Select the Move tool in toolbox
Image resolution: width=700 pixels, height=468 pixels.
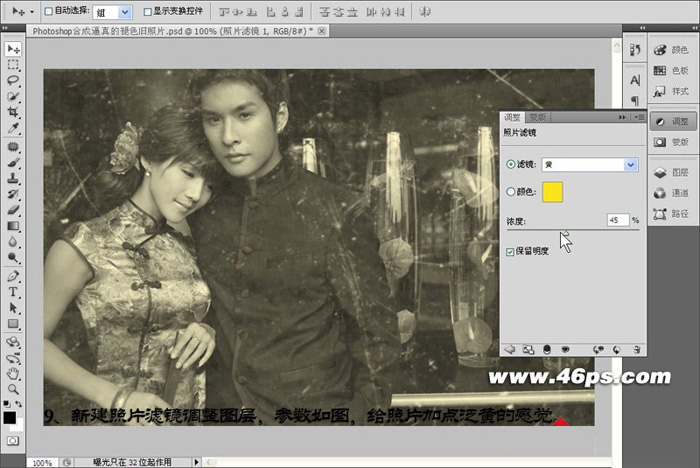[13, 49]
